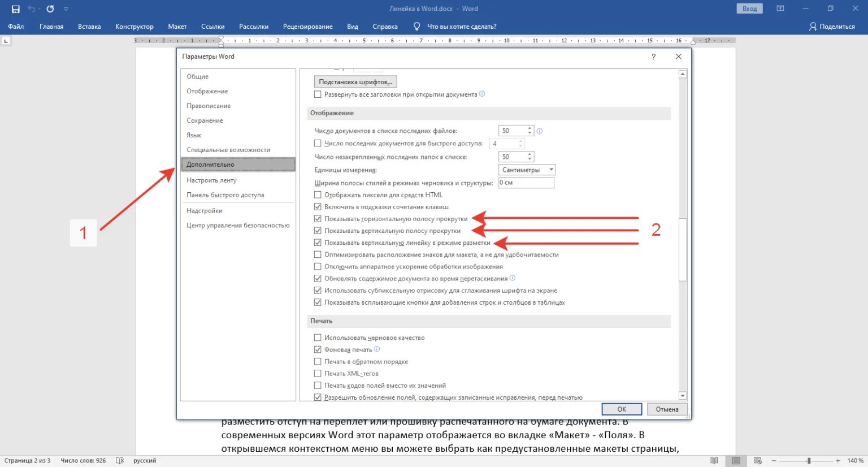The height and width of the screenshot is (467, 868).
Task: Open the Рецензирование ribbon tab
Action: (307, 27)
